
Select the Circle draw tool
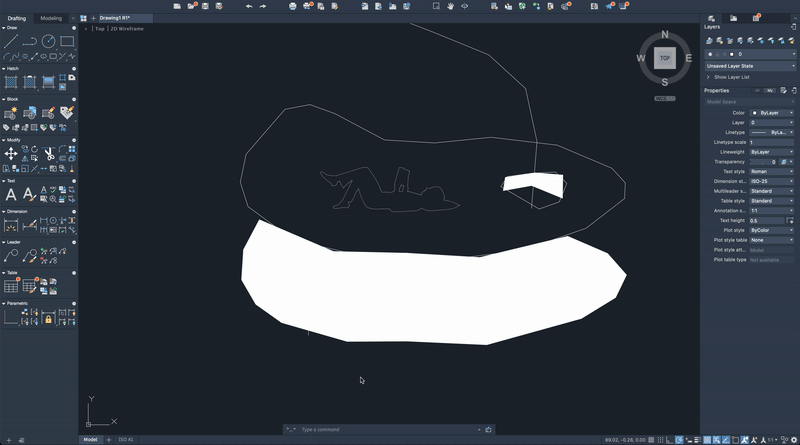[x=48, y=41]
